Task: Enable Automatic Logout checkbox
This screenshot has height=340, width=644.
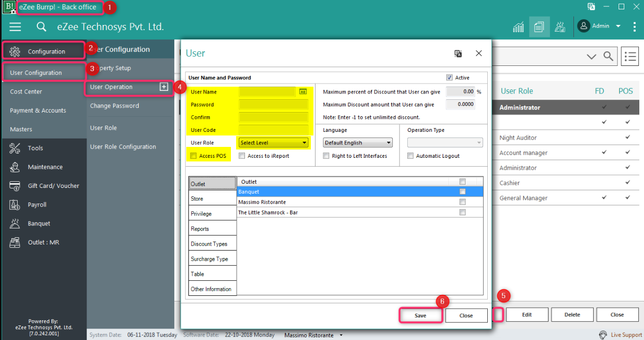Action: click(410, 156)
